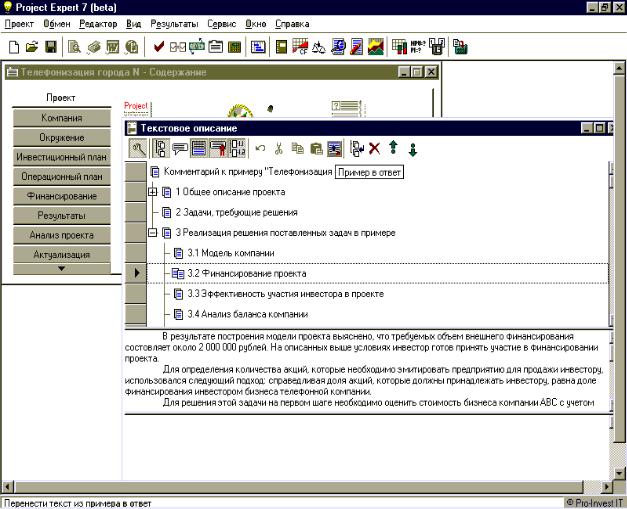Open the Сервис menu

pyautogui.click(x=222, y=24)
